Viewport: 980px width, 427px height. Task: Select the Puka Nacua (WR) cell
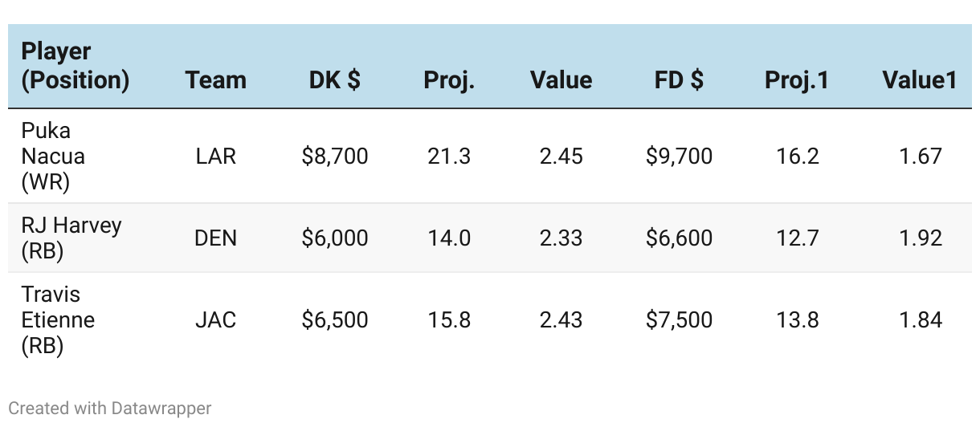(x=53, y=157)
